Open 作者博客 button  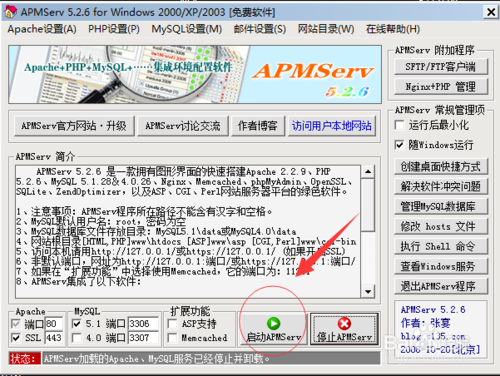(x=258, y=126)
